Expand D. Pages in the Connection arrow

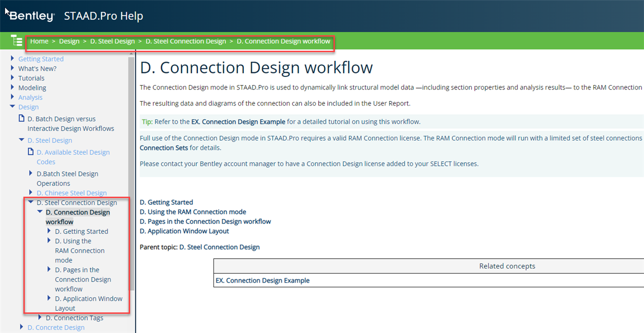(49, 270)
